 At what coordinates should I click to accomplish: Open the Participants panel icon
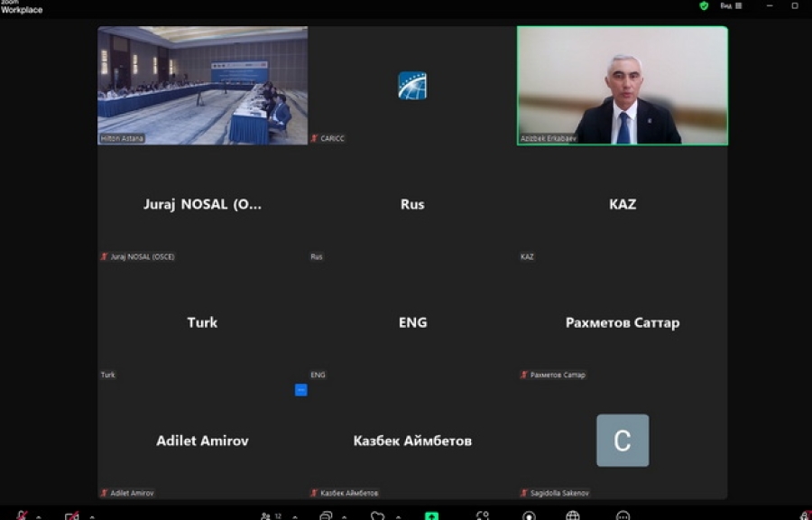267,515
